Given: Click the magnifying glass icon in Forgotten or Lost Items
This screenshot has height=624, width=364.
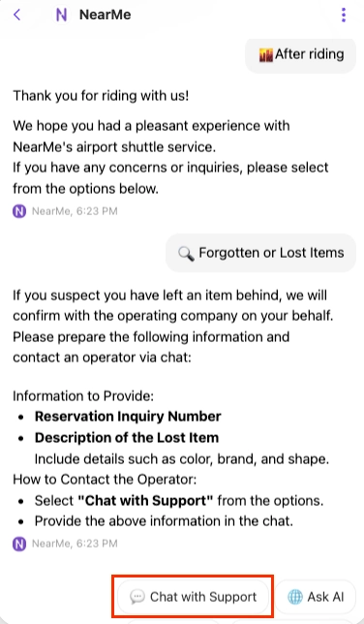Looking at the screenshot, I should [x=186, y=253].
